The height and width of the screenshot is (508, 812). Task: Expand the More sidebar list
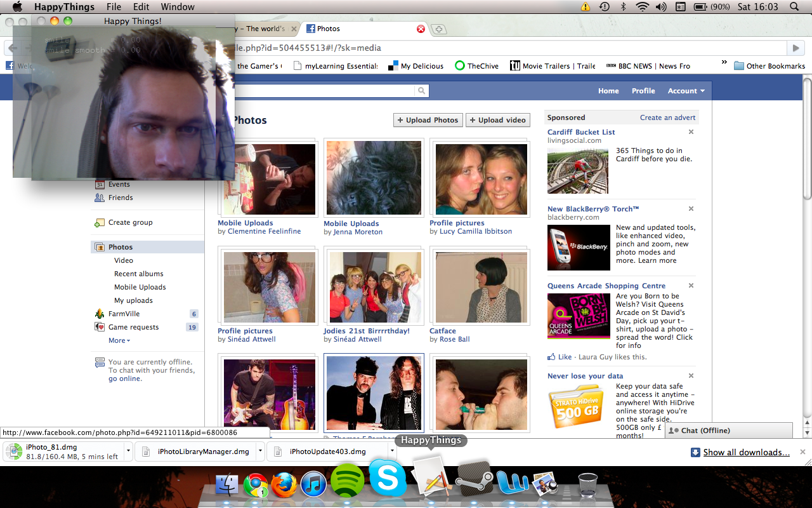click(119, 340)
